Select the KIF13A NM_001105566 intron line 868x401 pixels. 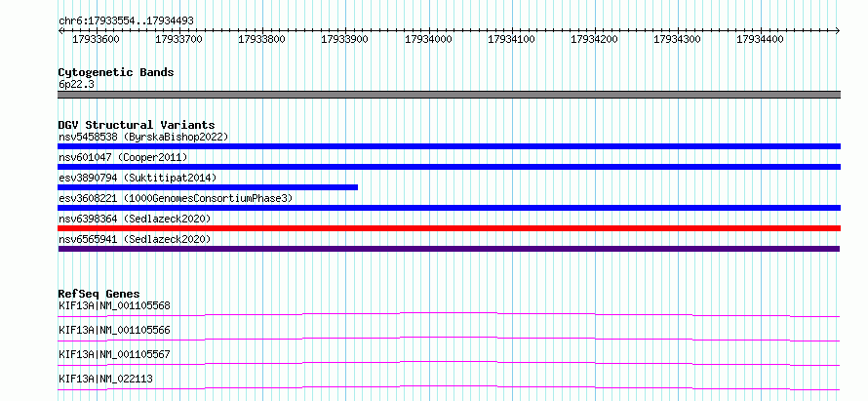click(x=449, y=339)
